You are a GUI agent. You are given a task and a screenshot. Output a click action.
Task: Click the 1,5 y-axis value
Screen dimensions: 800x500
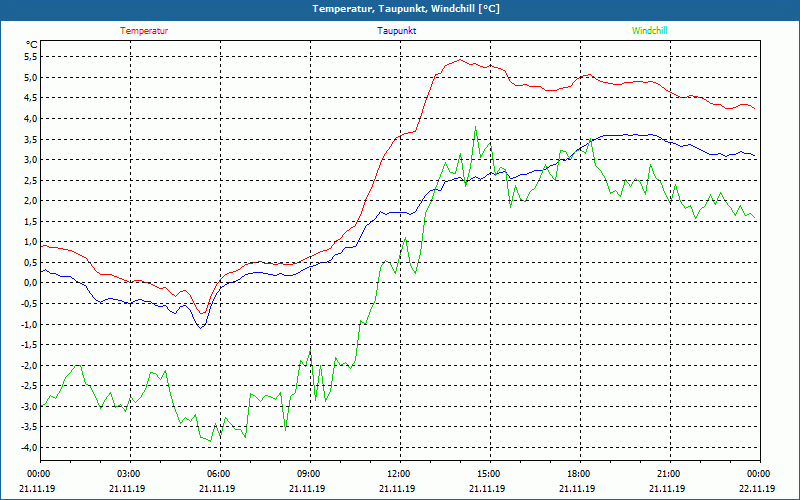coord(31,221)
